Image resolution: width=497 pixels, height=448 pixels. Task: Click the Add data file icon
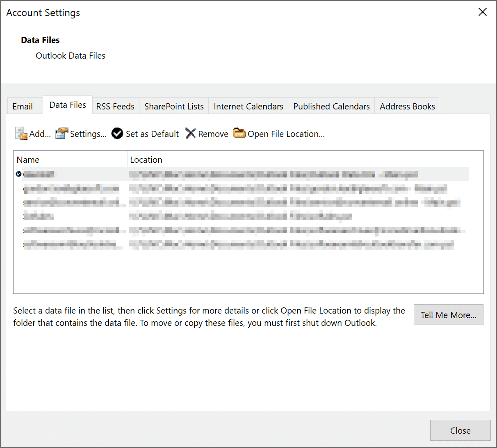click(21, 133)
